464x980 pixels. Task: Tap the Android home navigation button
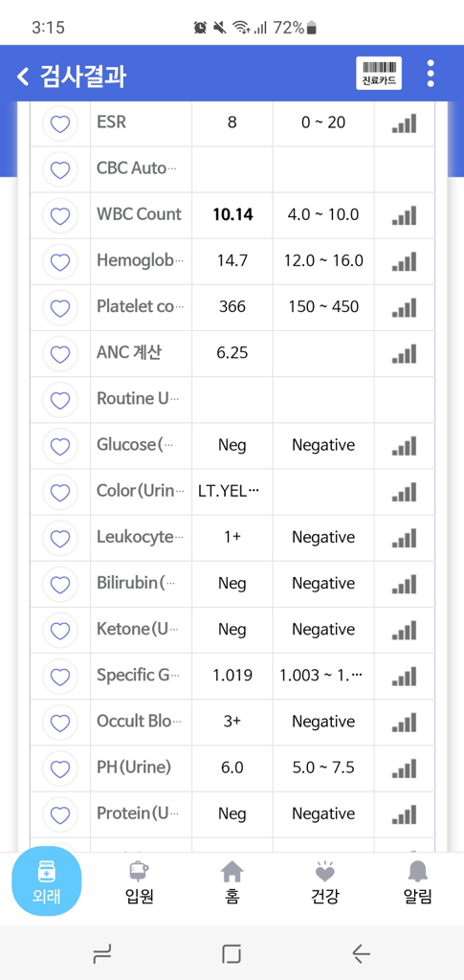click(232, 954)
